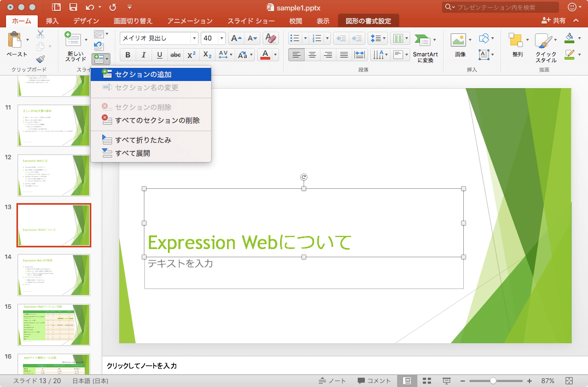Open the Comments pane in status bar
This screenshot has width=588, height=387.
point(374,380)
